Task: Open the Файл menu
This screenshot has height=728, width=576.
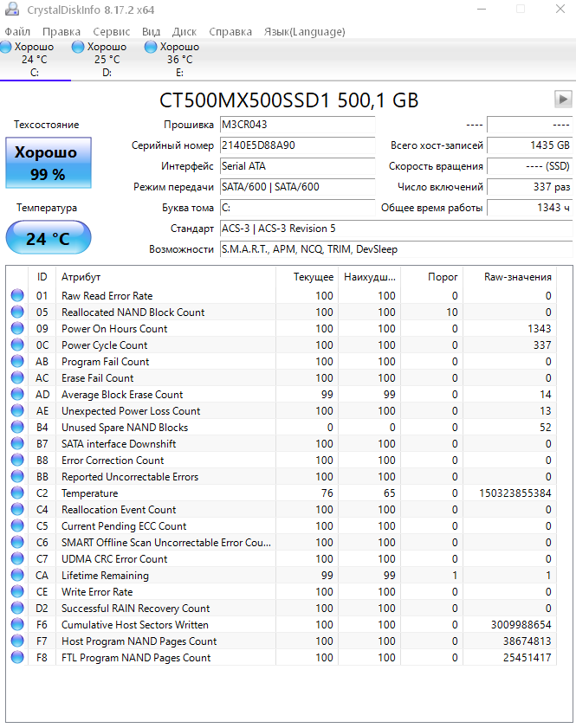Action: click(17, 32)
